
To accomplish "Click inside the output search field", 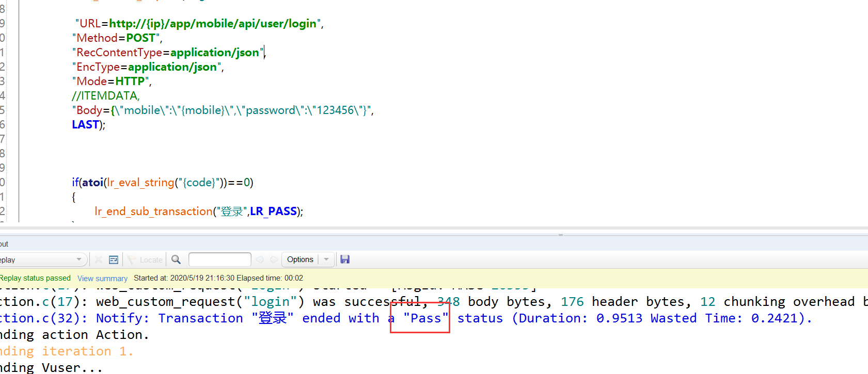I will tap(219, 259).
